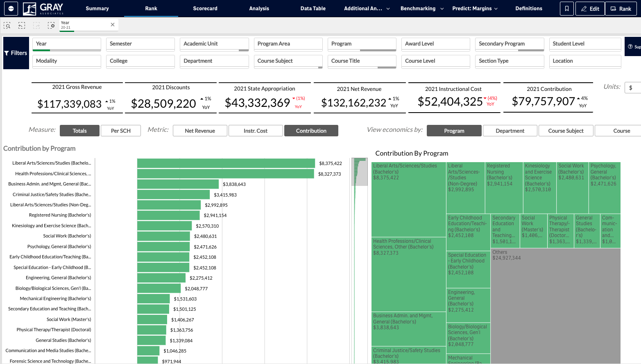Click the Psychology, General treemap tile

coord(605,188)
